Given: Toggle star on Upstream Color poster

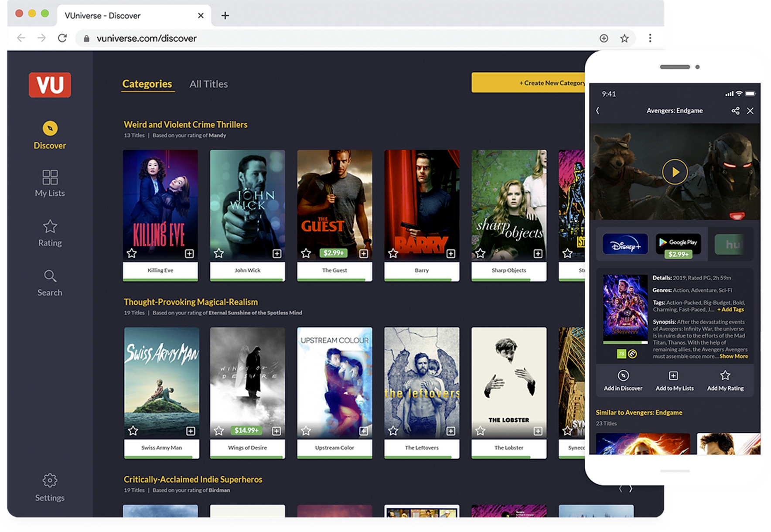Looking at the screenshot, I should [306, 430].
